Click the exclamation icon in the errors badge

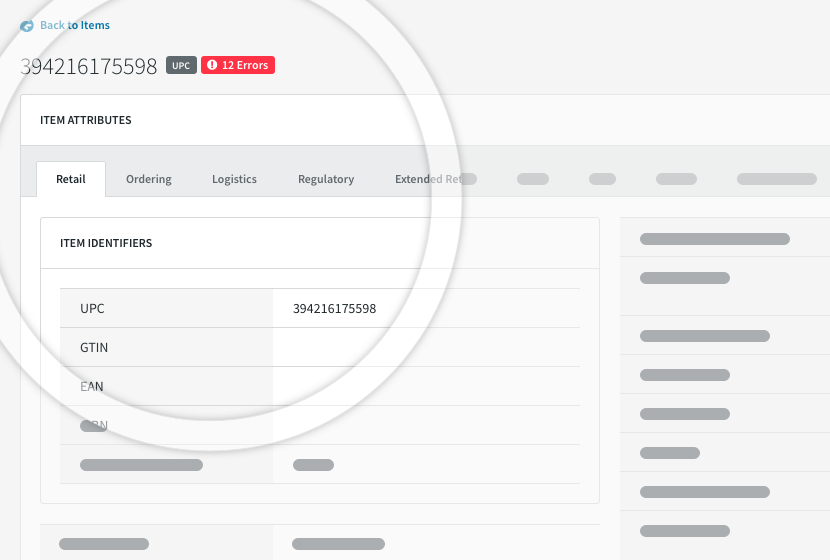tap(212, 66)
